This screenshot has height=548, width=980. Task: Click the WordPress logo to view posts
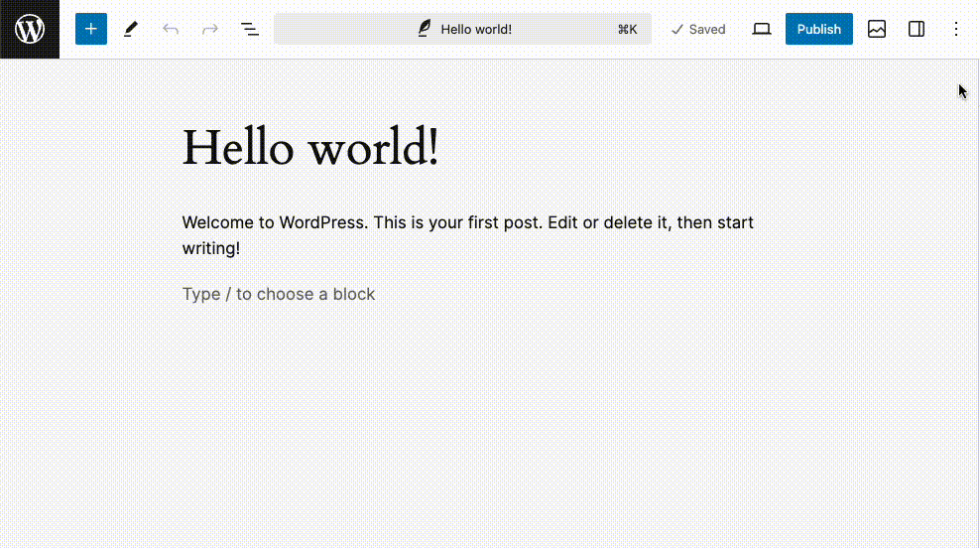[30, 29]
